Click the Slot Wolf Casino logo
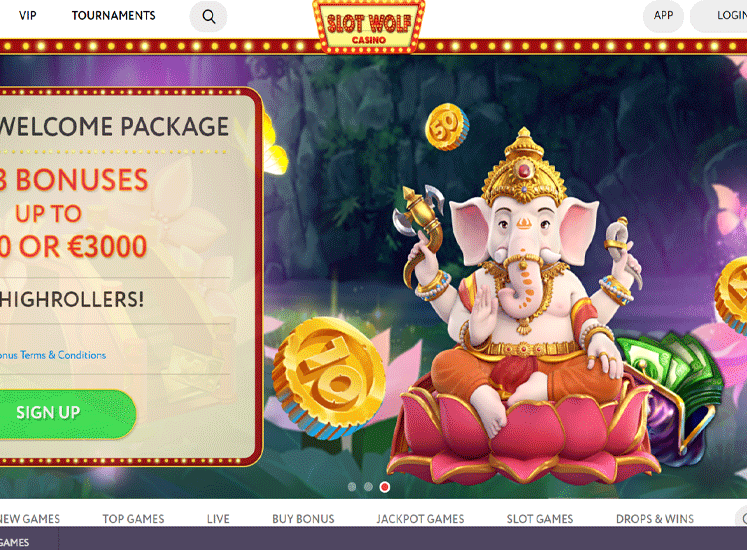747x550 pixels. pyautogui.click(x=369, y=27)
